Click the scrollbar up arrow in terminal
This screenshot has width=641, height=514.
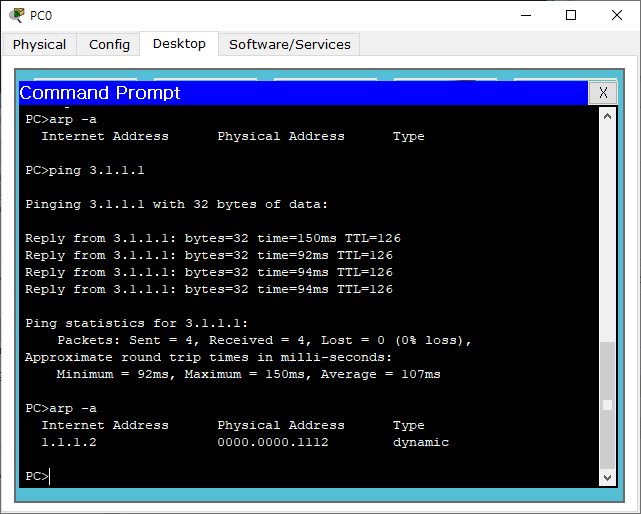point(607,116)
